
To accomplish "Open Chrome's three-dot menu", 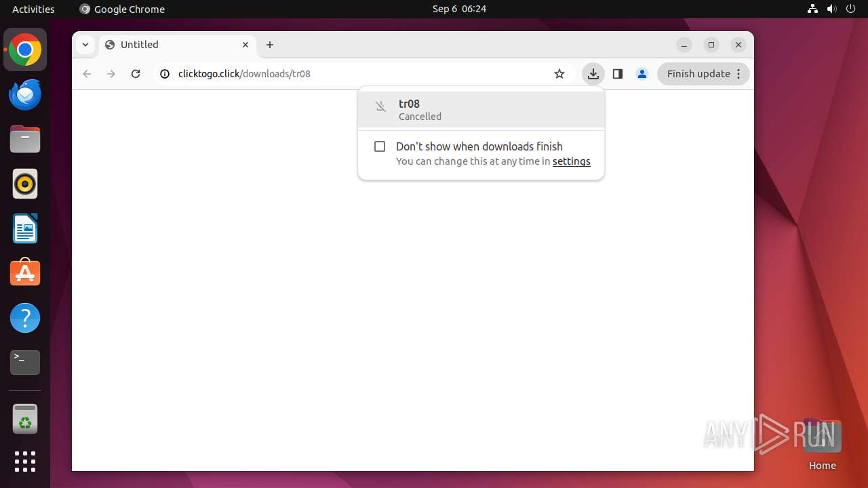I will coord(739,74).
